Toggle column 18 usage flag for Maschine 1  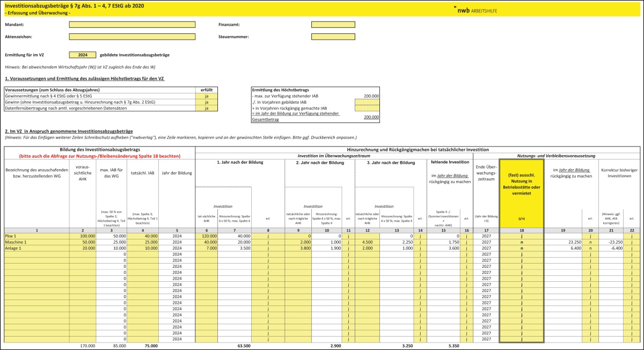point(522,242)
